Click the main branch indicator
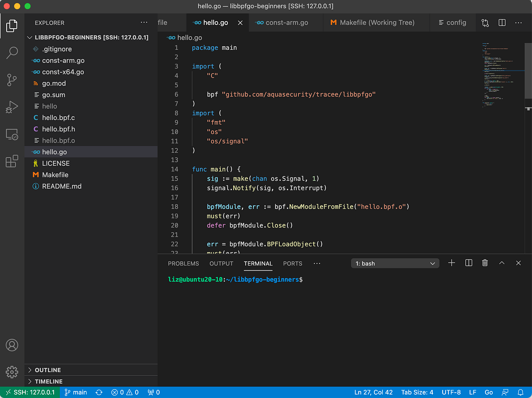The width and height of the screenshot is (532, 398). pyautogui.click(x=76, y=392)
